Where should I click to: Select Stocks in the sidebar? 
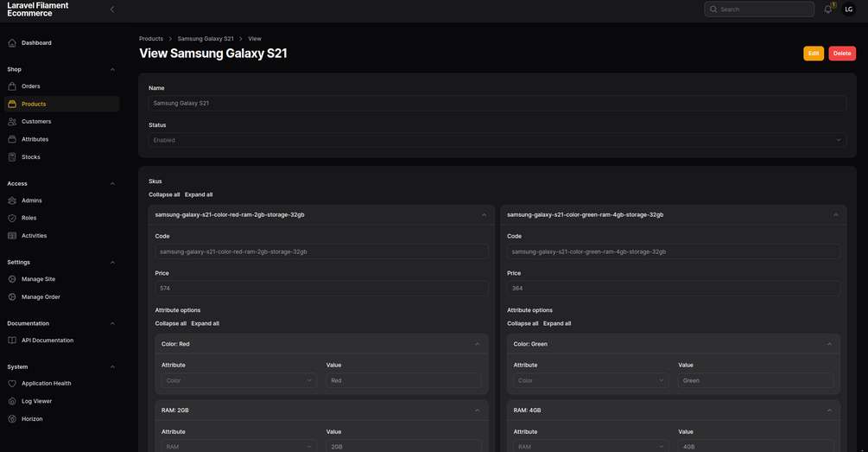point(62,157)
